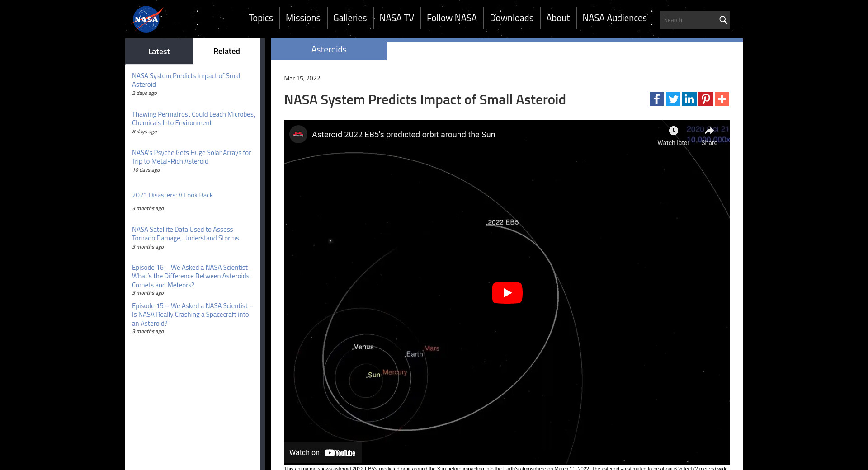The width and height of the screenshot is (868, 470).
Task: Play the asteroid orbit video
Action: click(x=507, y=293)
